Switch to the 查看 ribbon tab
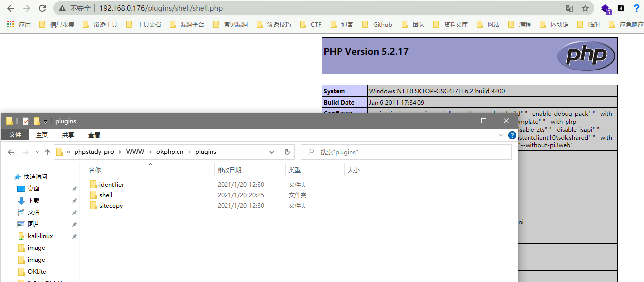This screenshot has width=644, height=282. 94,135
